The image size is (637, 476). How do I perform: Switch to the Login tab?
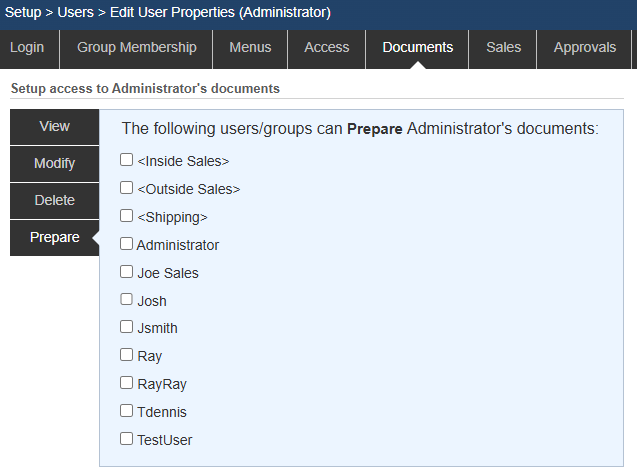tap(27, 48)
